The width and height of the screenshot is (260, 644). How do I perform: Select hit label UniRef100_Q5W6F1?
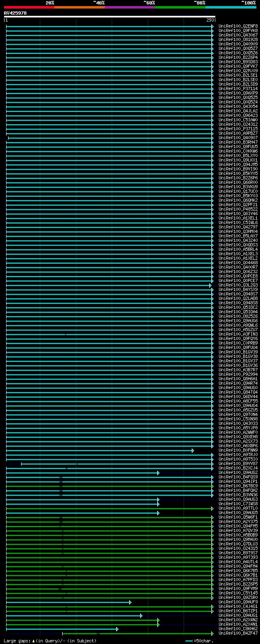point(238,517)
